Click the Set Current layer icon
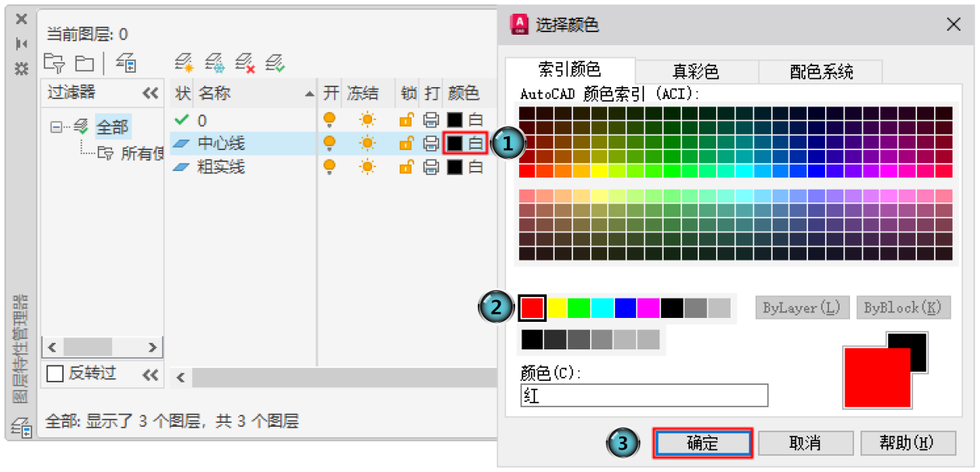Screen dimensions: 980x472 [275, 63]
